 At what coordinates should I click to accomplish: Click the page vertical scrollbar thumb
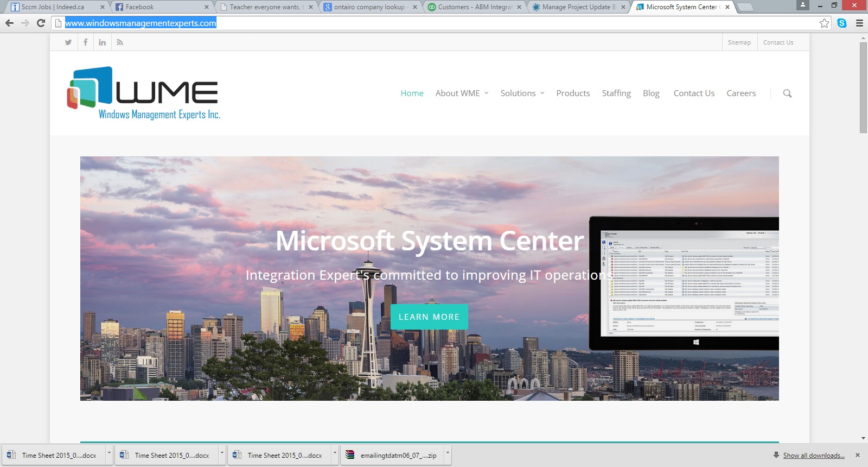(863, 87)
